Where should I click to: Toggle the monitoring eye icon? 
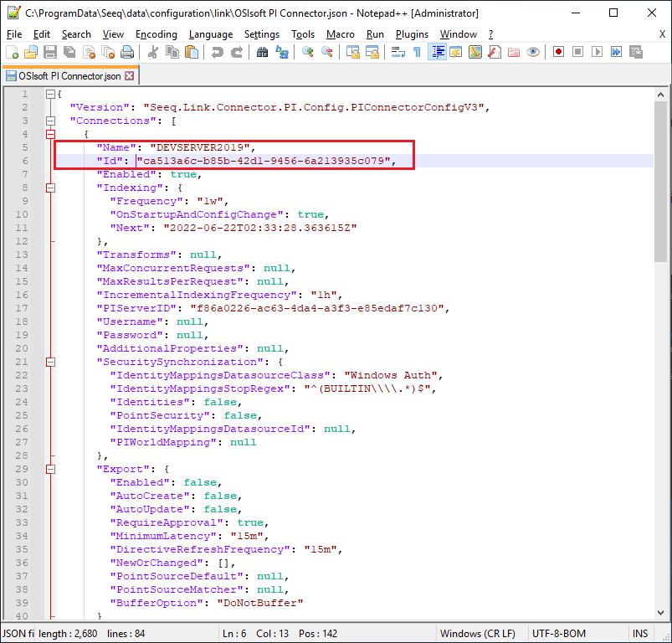(533, 52)
